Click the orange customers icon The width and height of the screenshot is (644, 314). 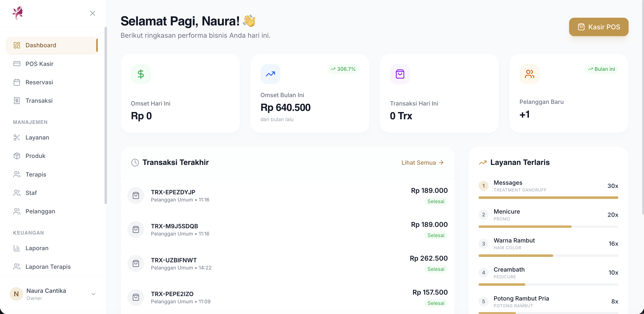[529, 74]
